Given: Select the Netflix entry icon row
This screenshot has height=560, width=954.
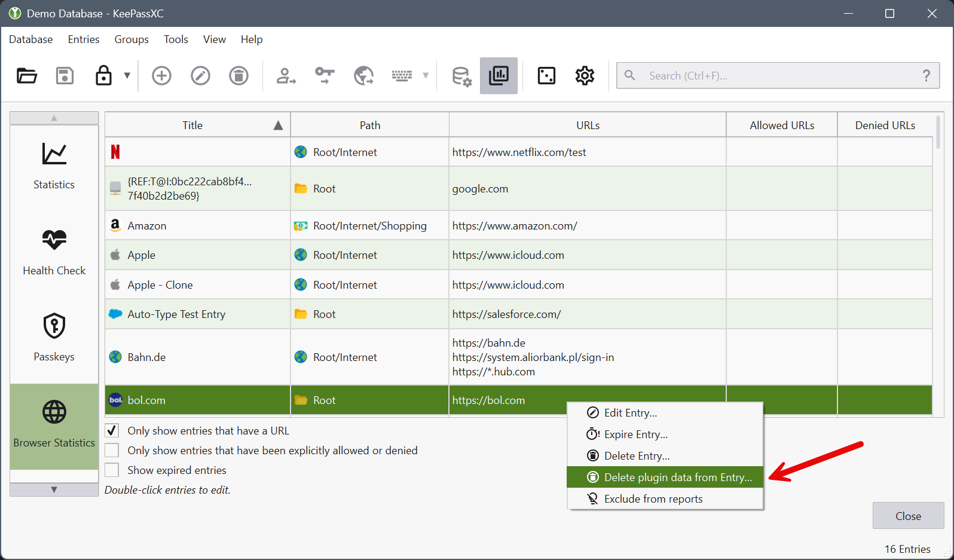Looking at the screenshot, I should [115, 152].
